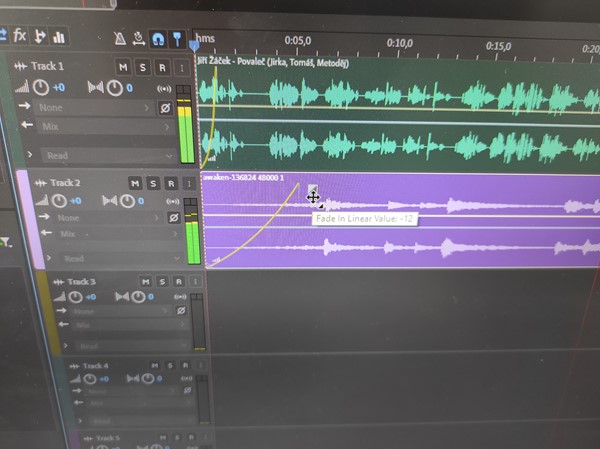600x449 pixels.
Task: Toggle Track 1 polarity reverse icon
Action: [165, 107]
